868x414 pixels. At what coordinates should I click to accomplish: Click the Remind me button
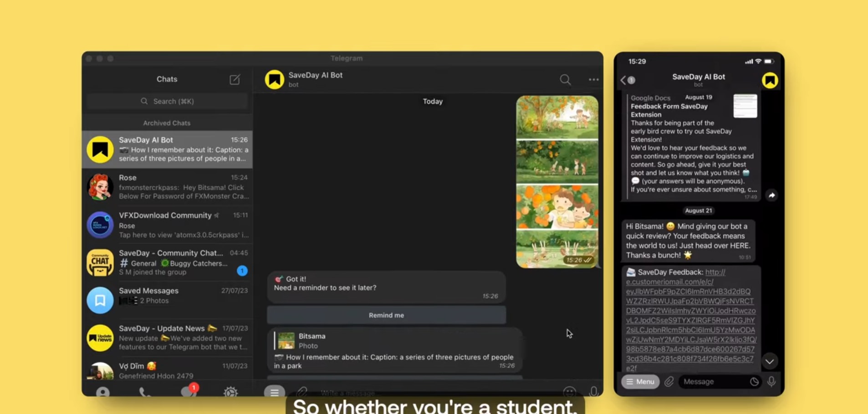(x=386, y=315)
